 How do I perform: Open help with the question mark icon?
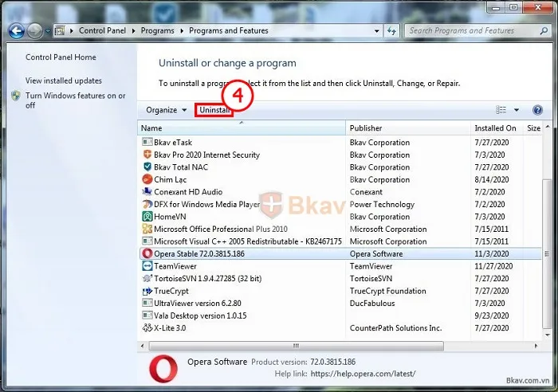point(537,110)
